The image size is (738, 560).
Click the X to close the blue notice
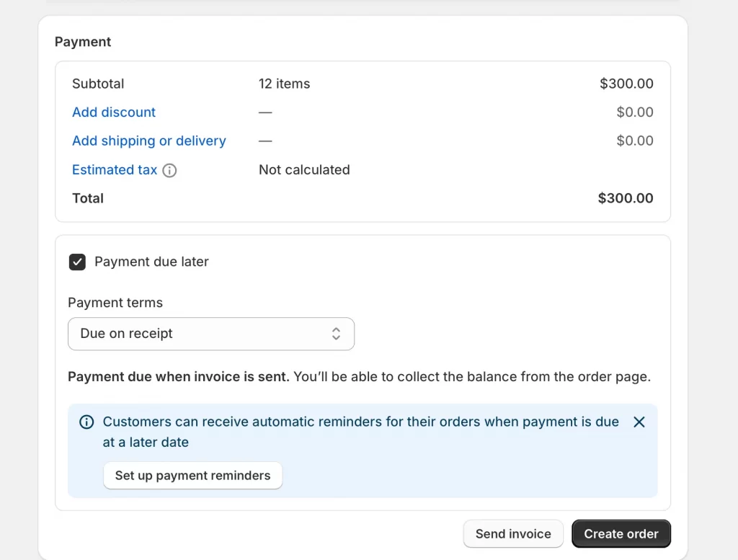639,422
